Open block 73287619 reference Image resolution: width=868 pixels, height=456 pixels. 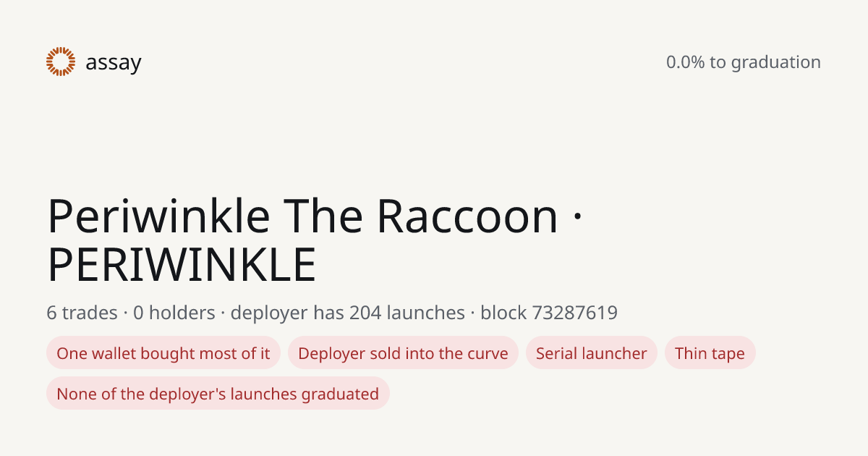[x=549, y=313]
